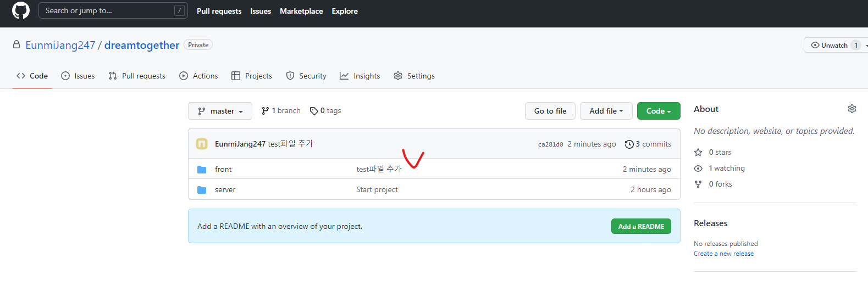Viewport: 868px width, 286px height.
Task: Switch to the Code tab
Action: tap(32, 76)
